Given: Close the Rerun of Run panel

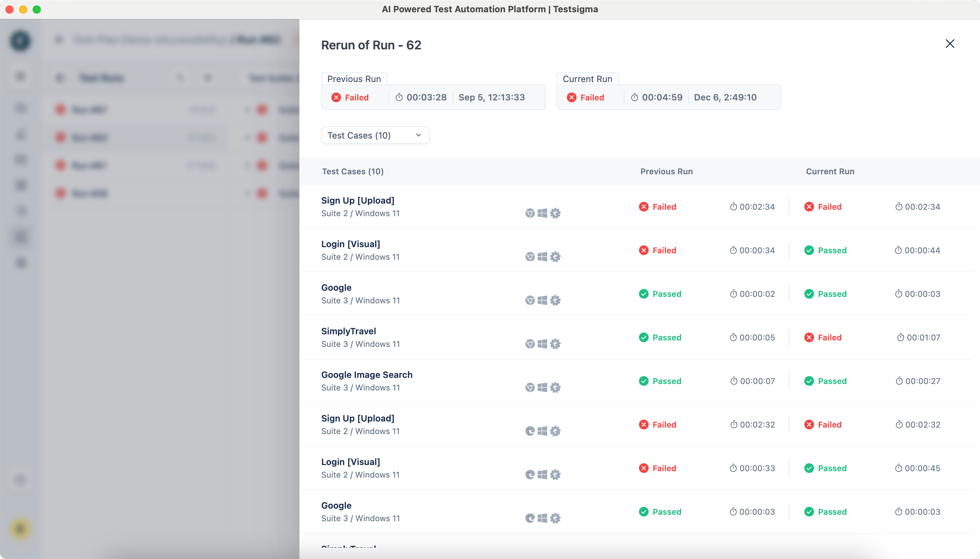Looking at the screenshot, I should click(950, 44).
